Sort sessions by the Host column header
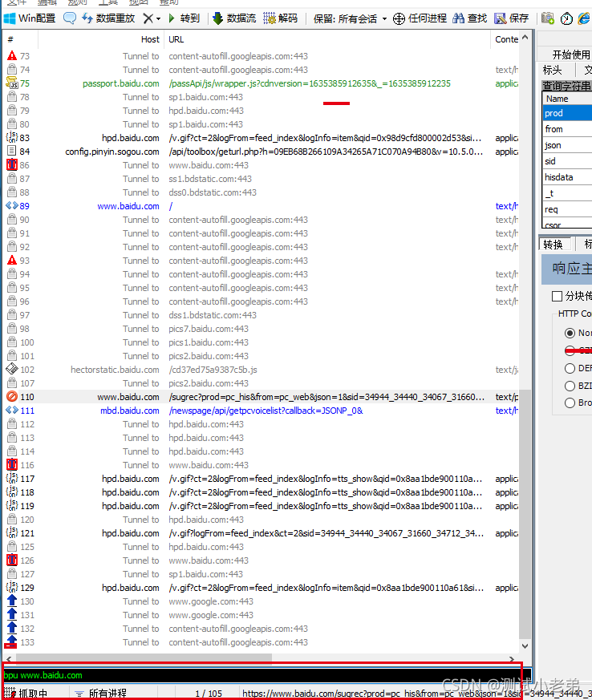This screenshot has width=592, height=700. pos(101,39)
